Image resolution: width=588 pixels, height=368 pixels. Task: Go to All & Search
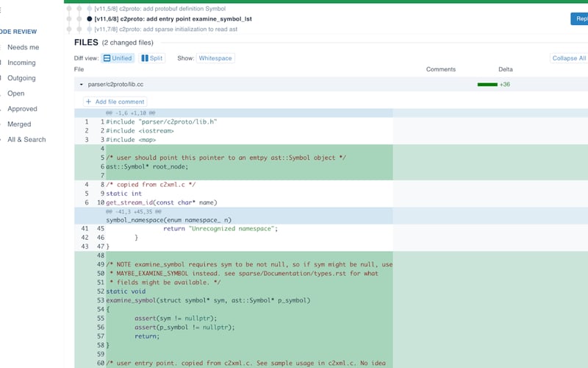26,140
